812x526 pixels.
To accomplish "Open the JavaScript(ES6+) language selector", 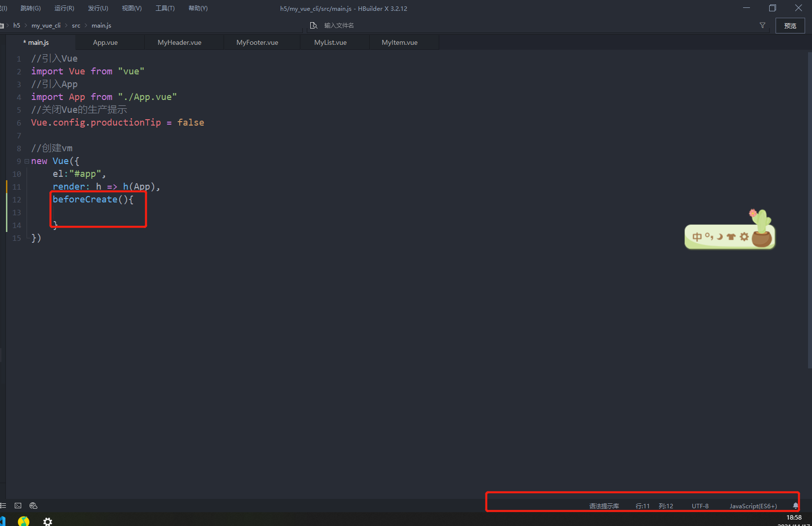I will point(753,506).
